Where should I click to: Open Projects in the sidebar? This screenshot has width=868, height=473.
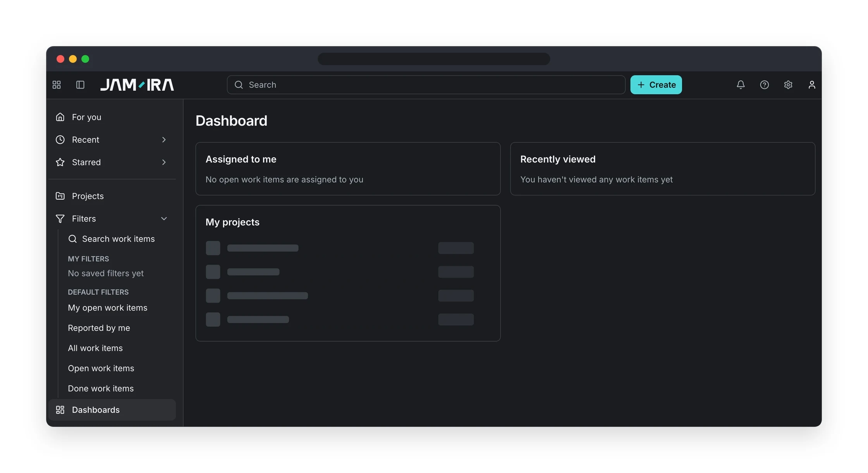(x=112, y=196)
